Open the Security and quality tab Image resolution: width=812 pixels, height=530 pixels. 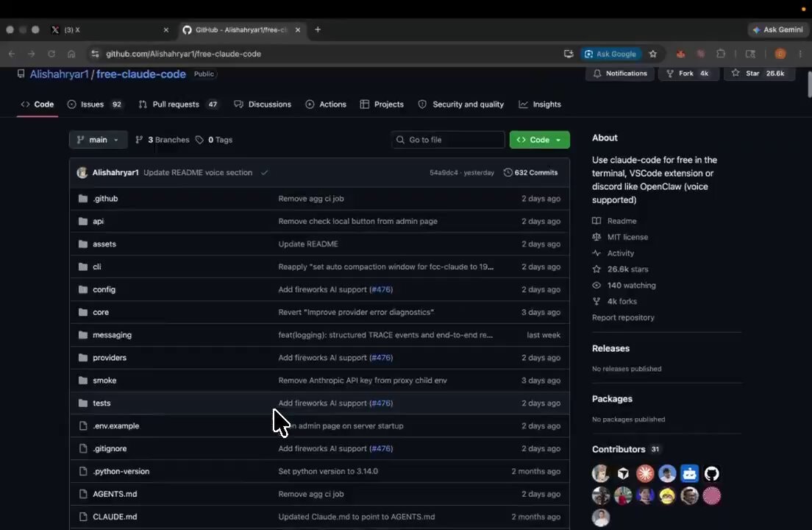pyautogui.click(x=461, y=104)
